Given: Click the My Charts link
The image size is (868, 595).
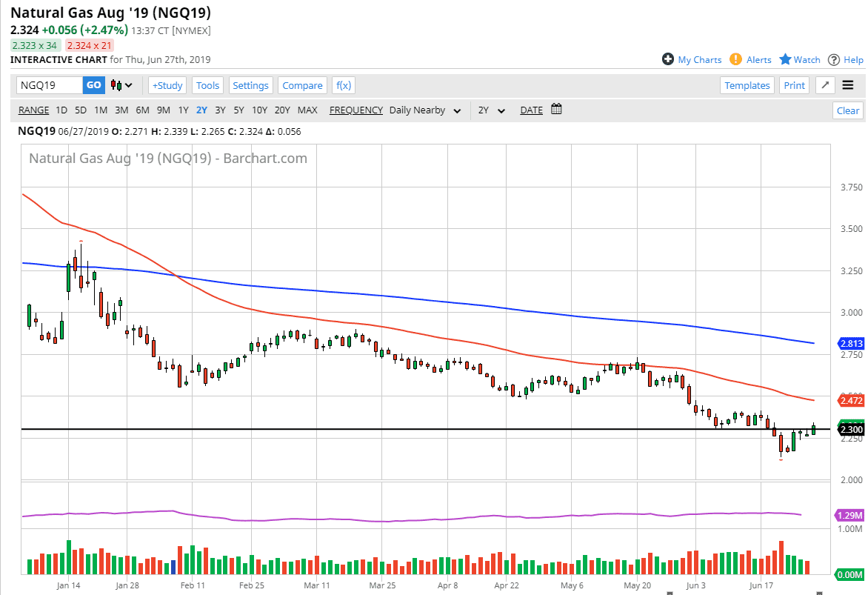Looking at the screenshot, I should (x=700, y=60).
